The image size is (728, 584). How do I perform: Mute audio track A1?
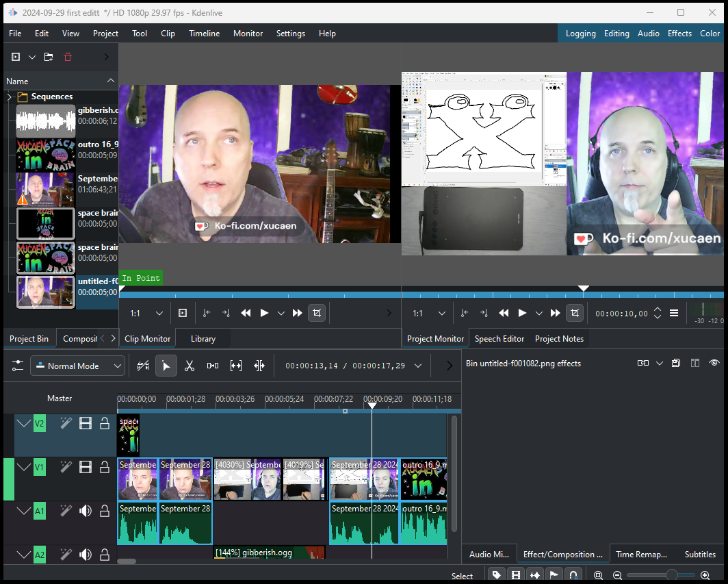(x=86, y=511)
